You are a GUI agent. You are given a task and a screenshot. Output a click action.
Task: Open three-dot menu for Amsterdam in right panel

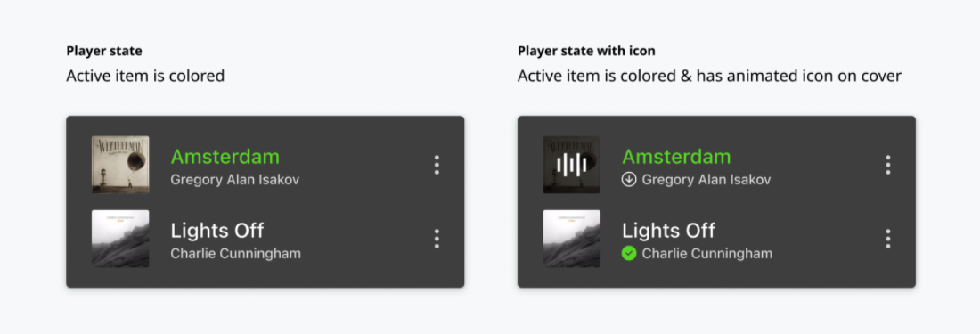(887, 165)
